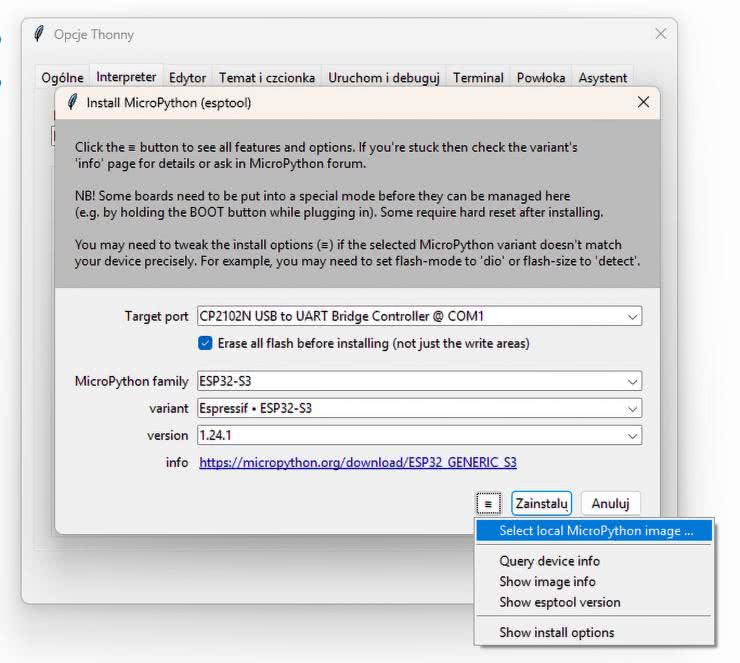
Task: Open the MicroPython family dropdown
Action: pyautogui.click(x=632, y=381)
